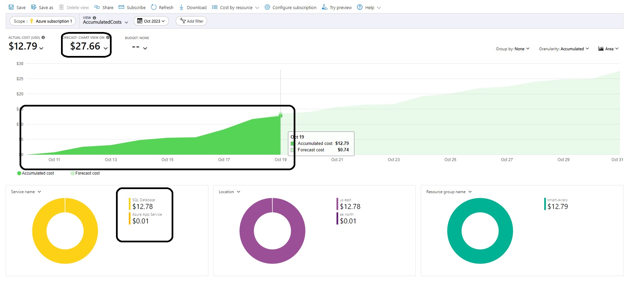Click the key icon in Scope pill

click(x=32, y=21)
